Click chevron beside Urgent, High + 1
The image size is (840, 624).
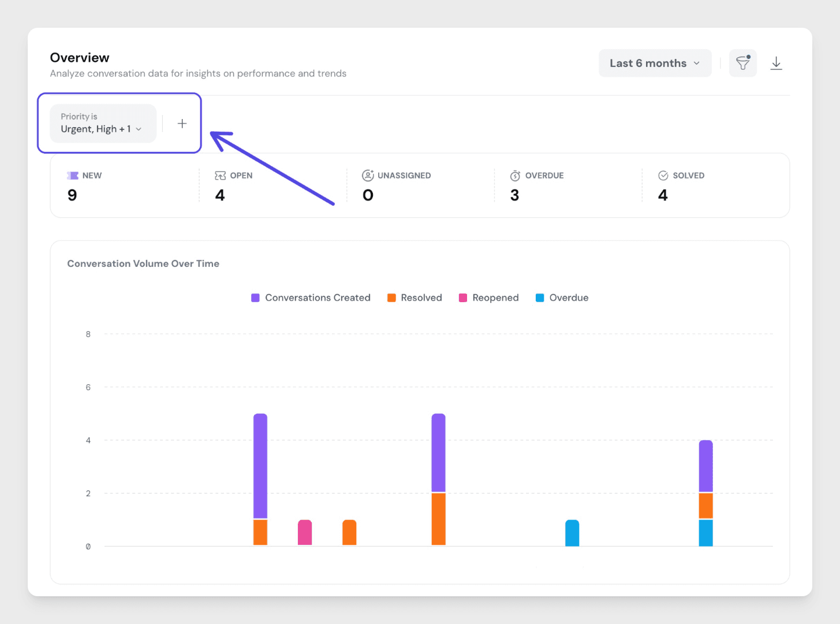coord(139,129)
